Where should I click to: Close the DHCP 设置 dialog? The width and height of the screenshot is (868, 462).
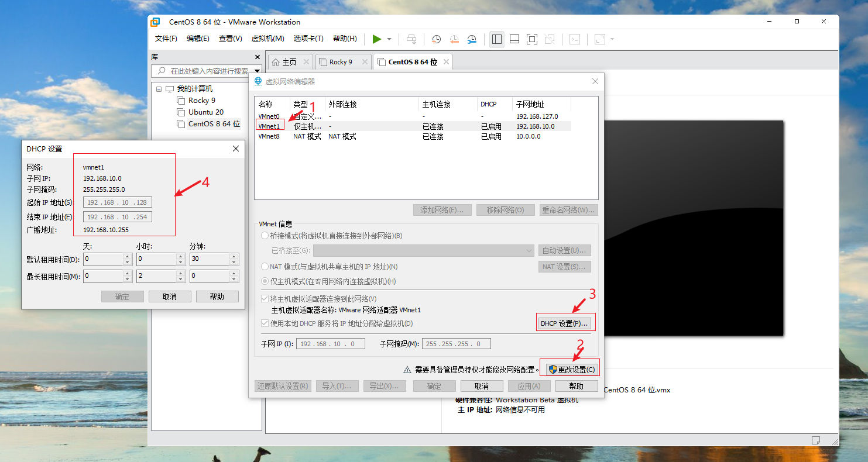click(236, 149)
